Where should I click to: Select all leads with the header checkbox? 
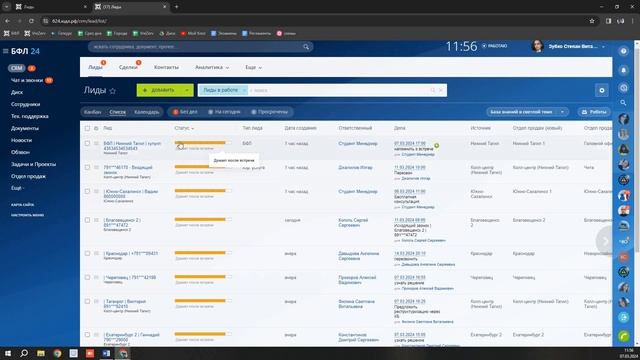pos(87,128)
